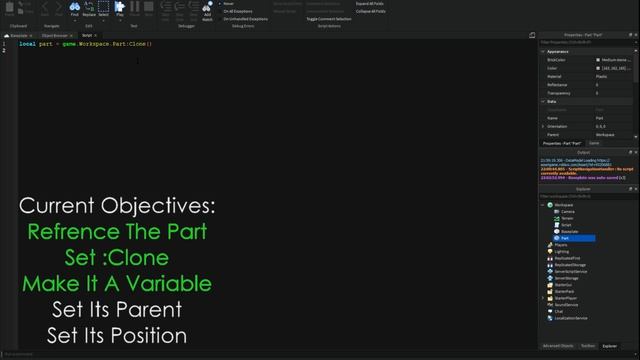Switch to the Object Browser tab
Image resolution: width=640 pixels, height=360 pixels.
(x=57, y=36)
